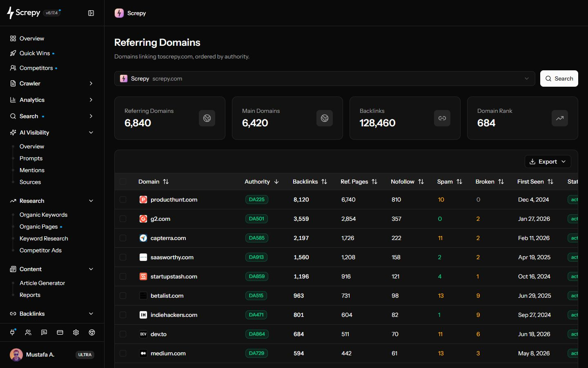
Task: Open the indiehackers.com domain link
Action: click(174, 315)
